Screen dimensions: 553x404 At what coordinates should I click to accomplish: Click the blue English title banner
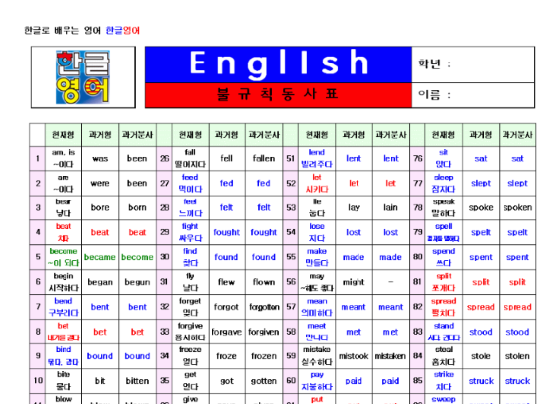[x=278, y=65]
